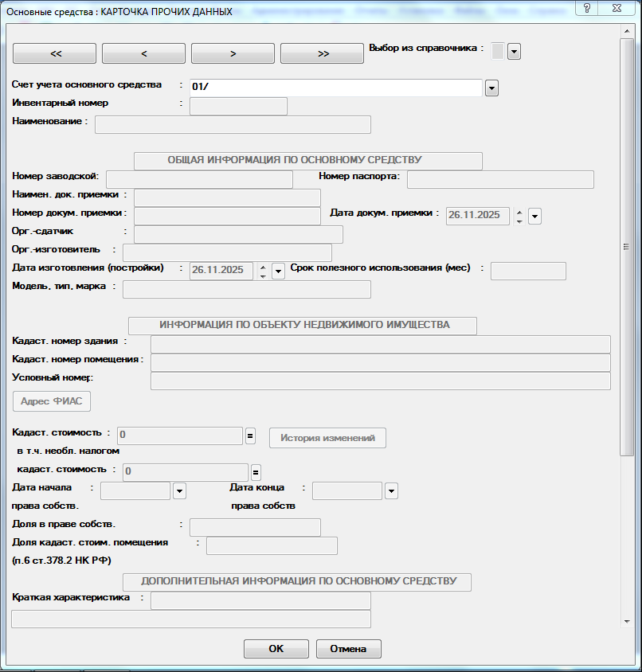The image size is (642, 672).
Task: Expand the 'Счет учета основного средства' dropdown
Action: tap(491, 88)
